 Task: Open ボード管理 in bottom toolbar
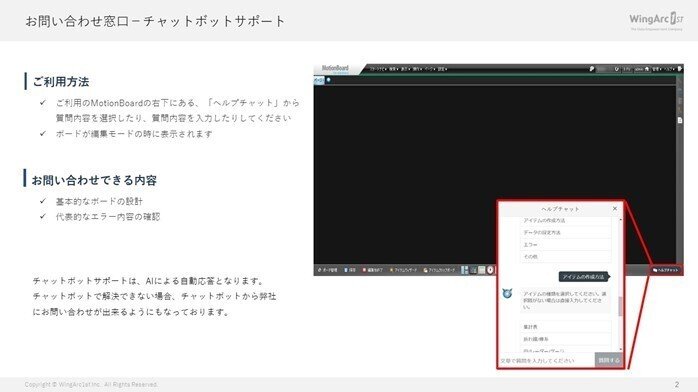pyautogui.click(x=327, y=270)
